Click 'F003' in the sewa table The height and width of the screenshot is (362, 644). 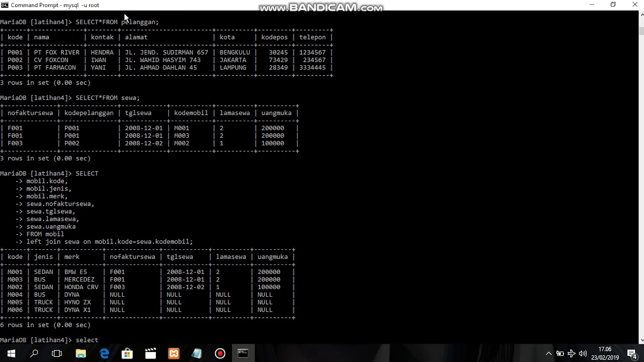15,143
